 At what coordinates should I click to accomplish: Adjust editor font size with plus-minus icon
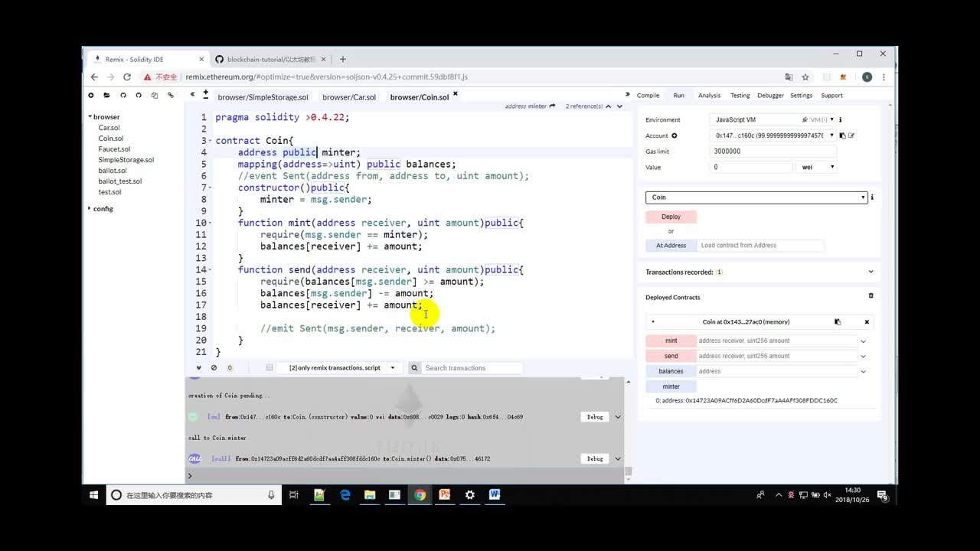tap(205, 95)
